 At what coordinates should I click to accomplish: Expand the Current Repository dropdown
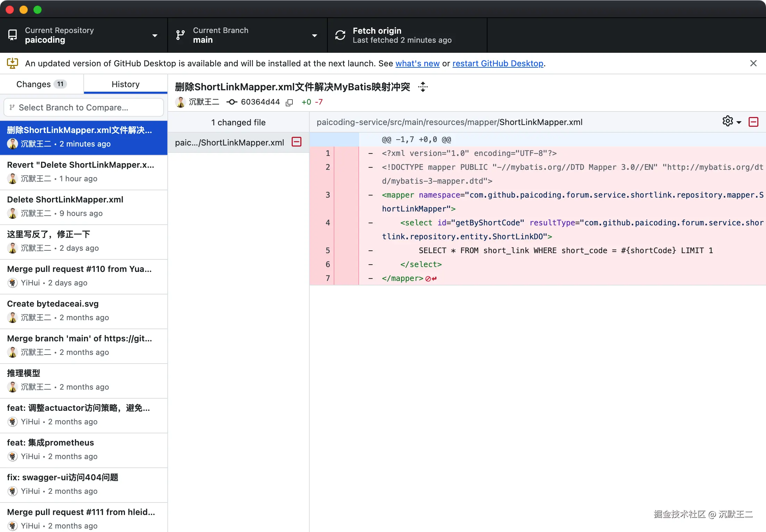pos(83,35)
